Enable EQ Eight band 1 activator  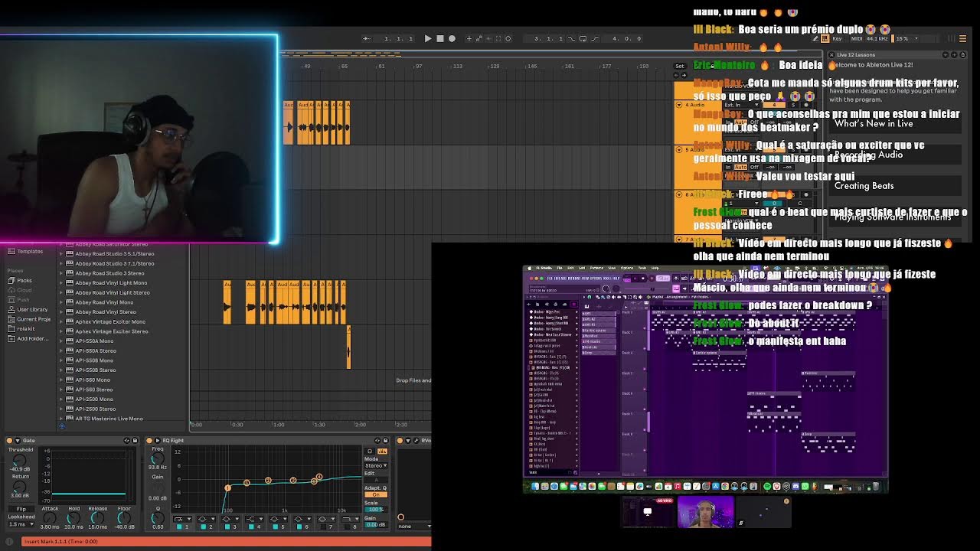[179, 527]
